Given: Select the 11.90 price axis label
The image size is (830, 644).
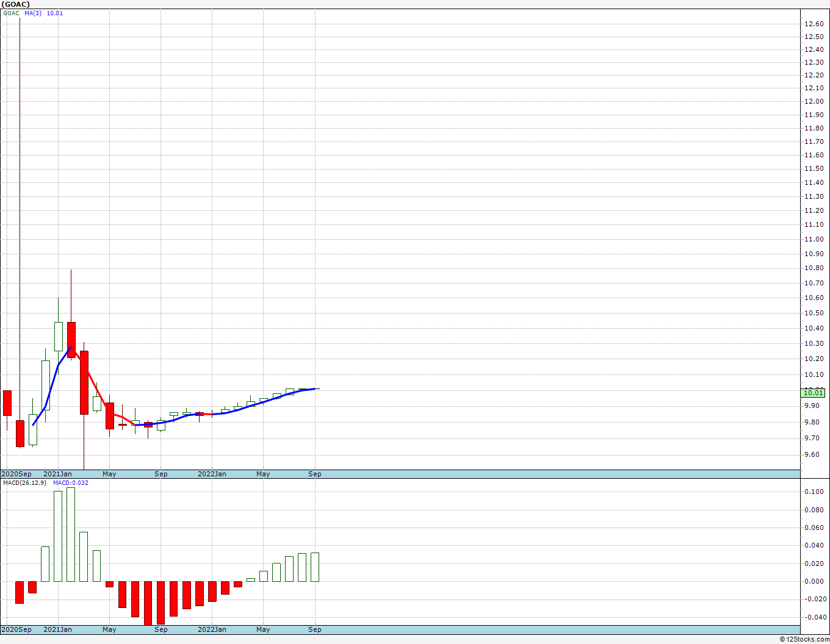Looking at the screenshot, I should coord(814,115).
